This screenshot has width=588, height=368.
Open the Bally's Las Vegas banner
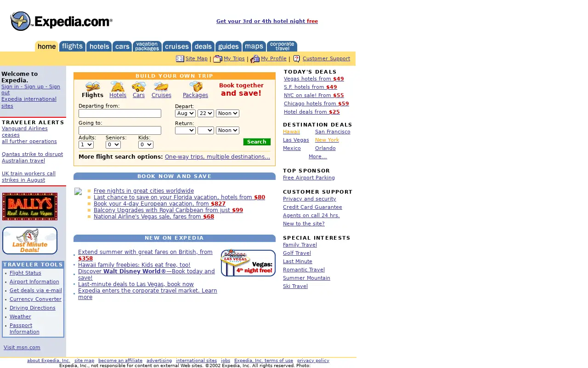[x=30, y=207]
